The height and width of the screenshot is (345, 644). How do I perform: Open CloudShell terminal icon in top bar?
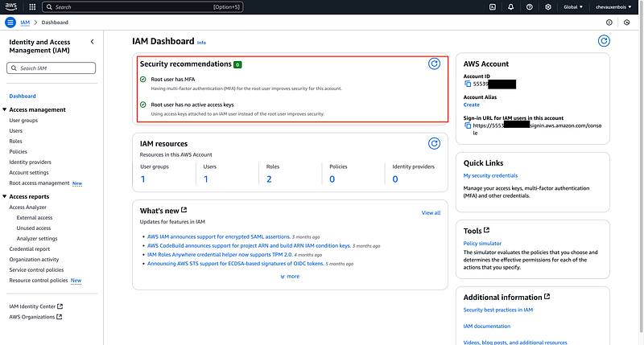click(x=493, y=7)
